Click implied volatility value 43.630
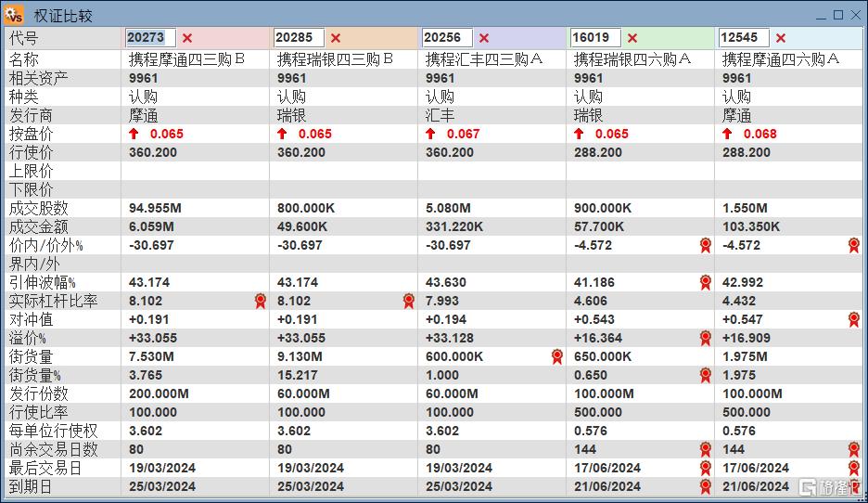This screenshot has height=503, width=868. point(446,282)
